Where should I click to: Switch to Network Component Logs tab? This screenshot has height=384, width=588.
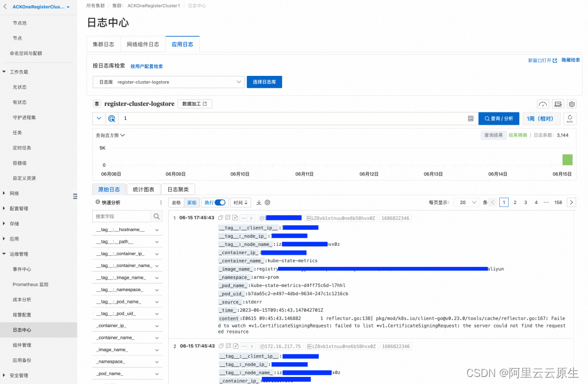(x=143, y=44)
